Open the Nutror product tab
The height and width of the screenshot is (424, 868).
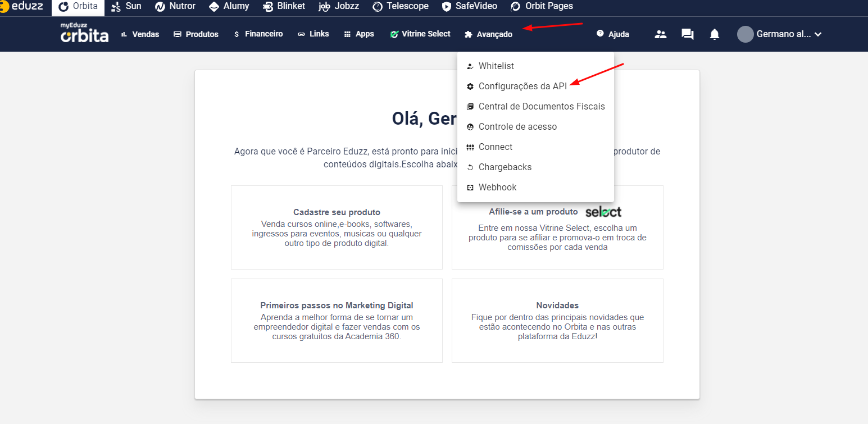175,7
